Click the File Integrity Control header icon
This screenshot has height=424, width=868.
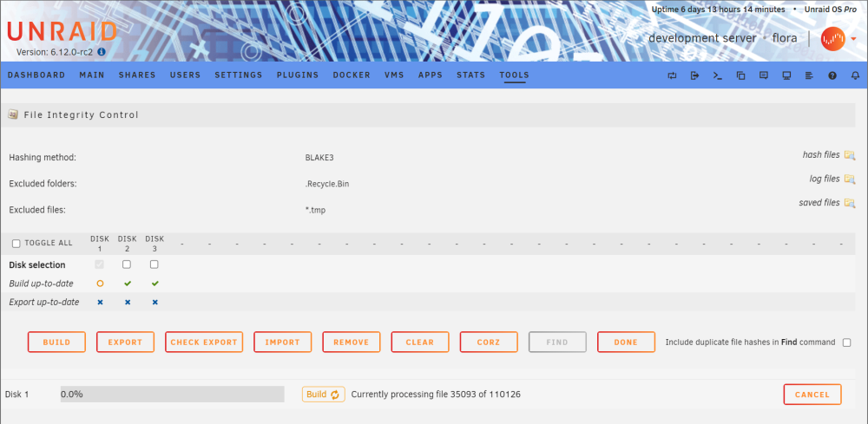tap(12, 114)
